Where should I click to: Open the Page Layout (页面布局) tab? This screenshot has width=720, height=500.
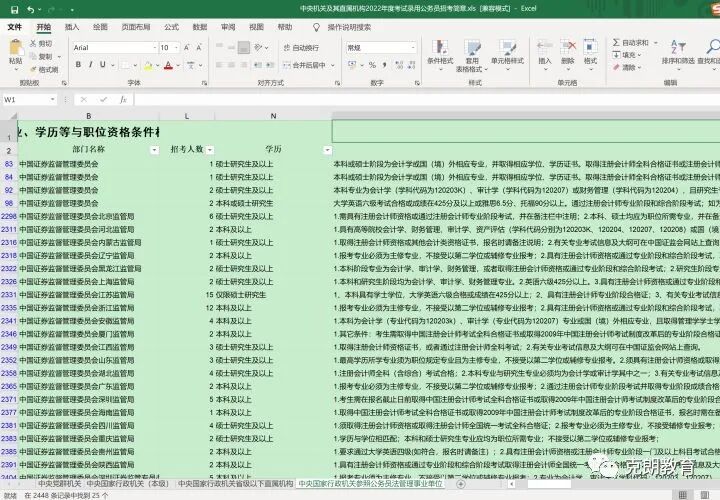tap(135, 27)
